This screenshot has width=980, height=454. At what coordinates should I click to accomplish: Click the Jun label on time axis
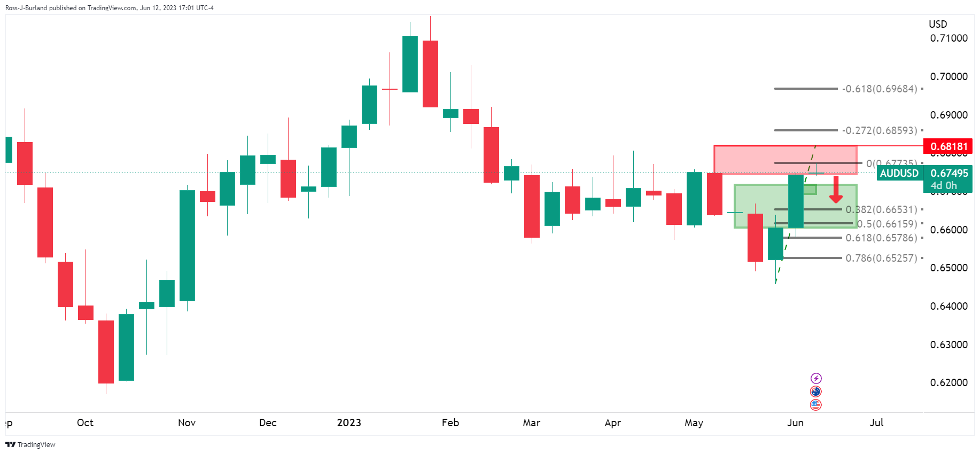[795, 422]
